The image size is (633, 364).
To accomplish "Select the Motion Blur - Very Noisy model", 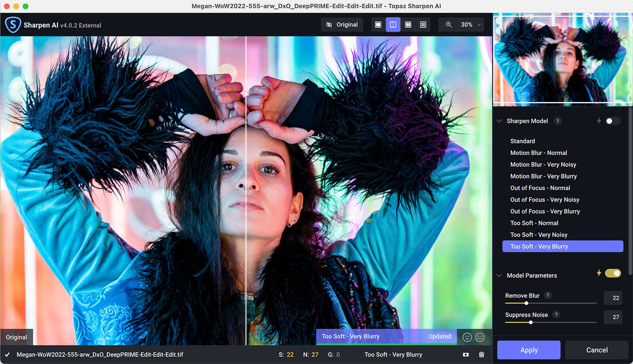I will click(543, 164).
